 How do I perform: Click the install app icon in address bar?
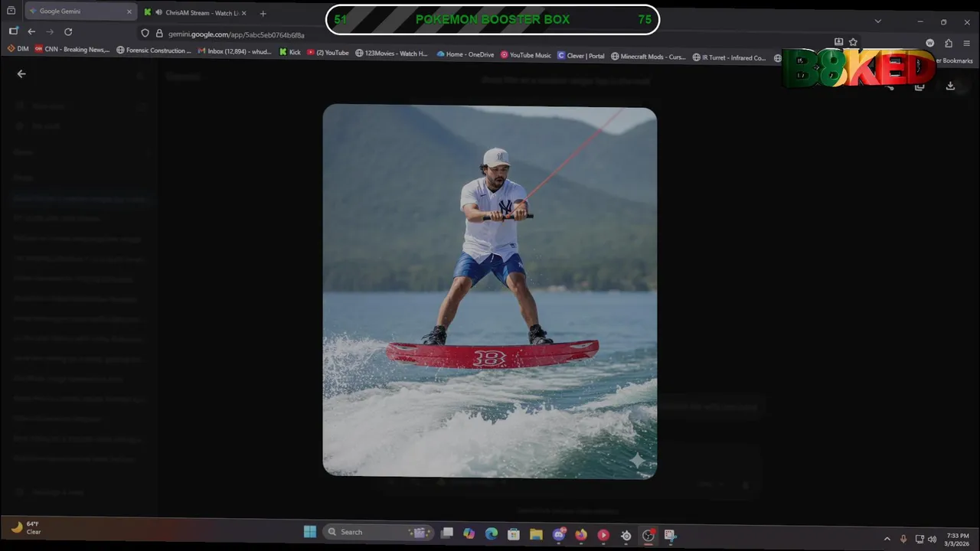click(x=838, y=42)
